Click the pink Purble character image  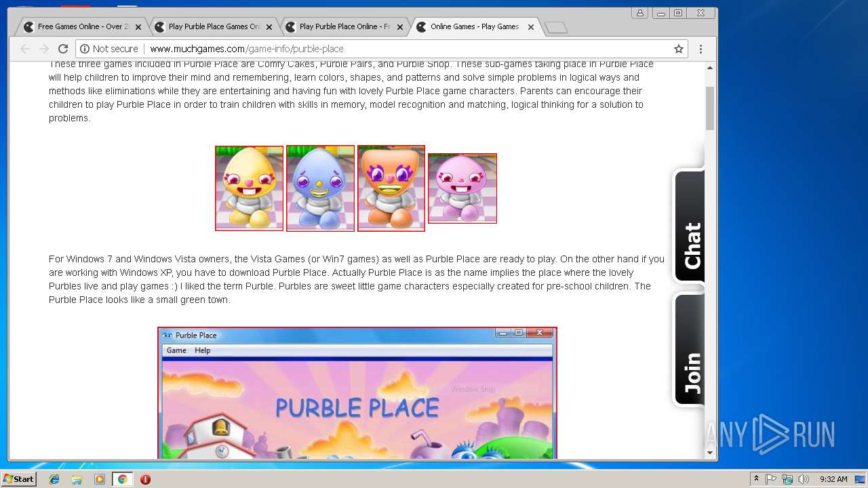click(462, 188)
